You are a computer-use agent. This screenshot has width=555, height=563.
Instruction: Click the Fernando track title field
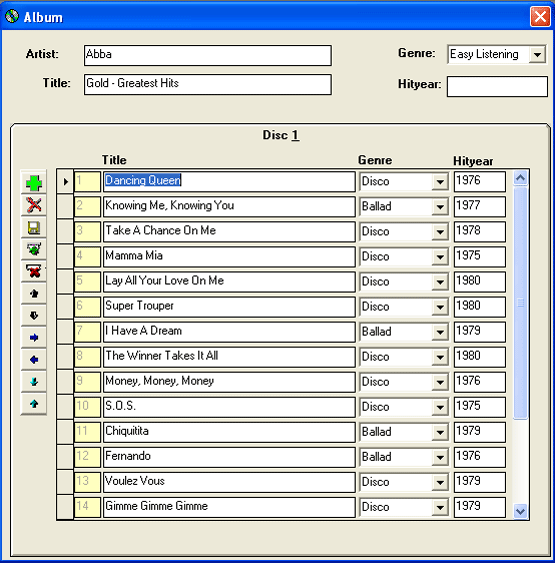[229, 457]
